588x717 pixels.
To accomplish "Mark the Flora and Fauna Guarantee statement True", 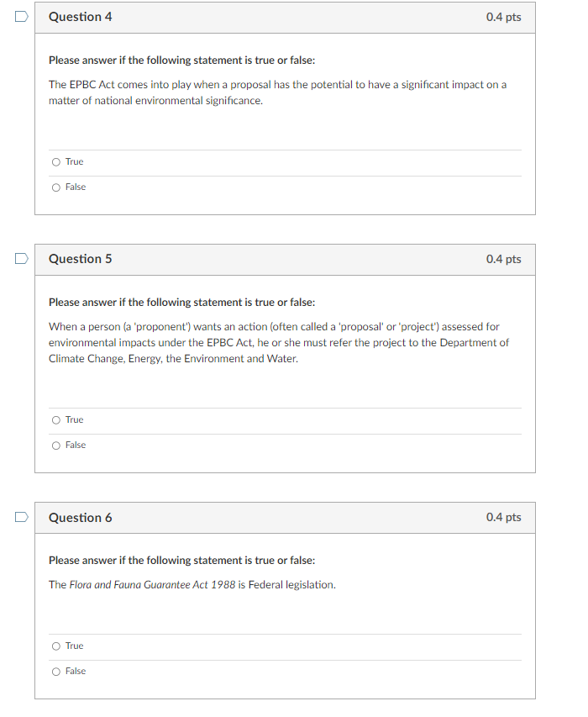I will (x=55, y=646).
